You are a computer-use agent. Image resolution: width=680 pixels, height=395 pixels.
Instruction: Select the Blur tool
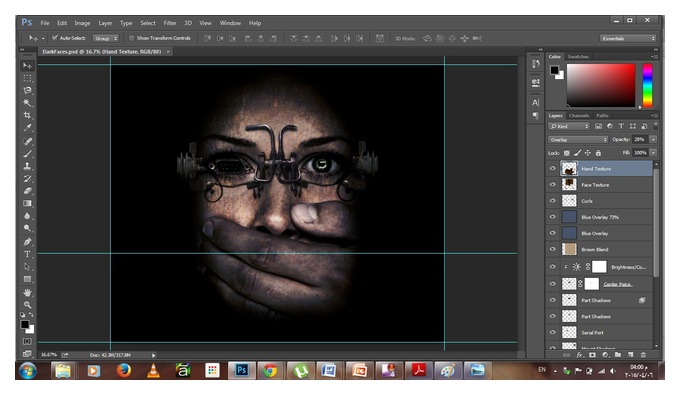27,216
